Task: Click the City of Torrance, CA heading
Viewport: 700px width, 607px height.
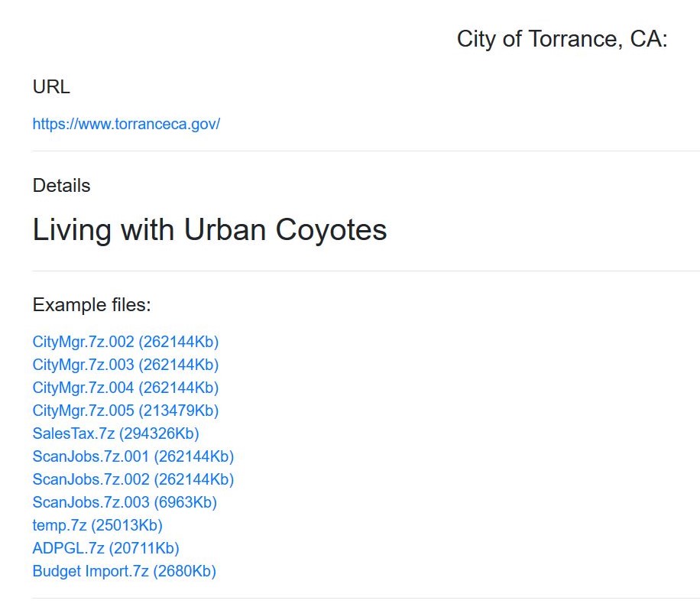Action: tap(562, 39)
